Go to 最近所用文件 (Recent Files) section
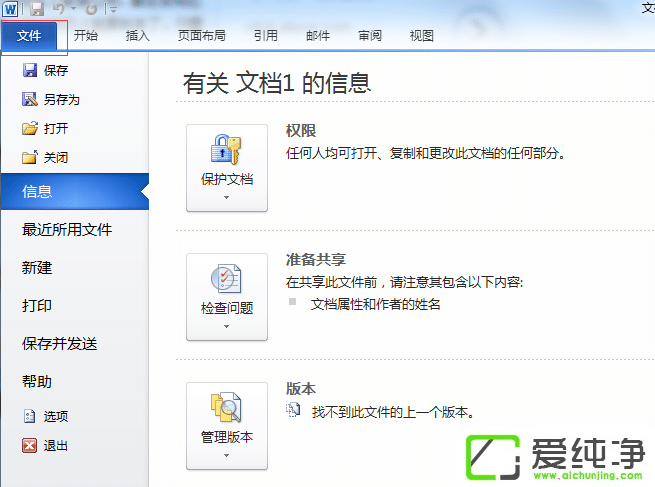655x487 pixels. coord(67,230)
